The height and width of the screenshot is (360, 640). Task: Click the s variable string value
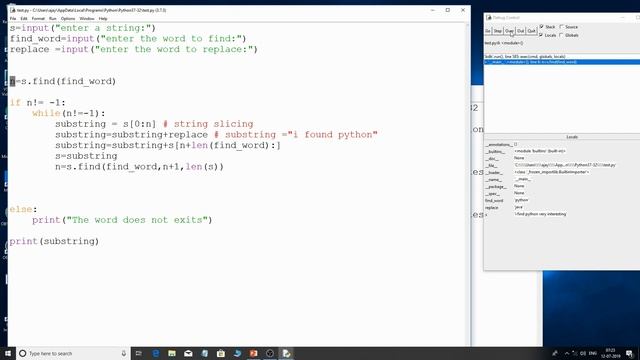(540, 214)
